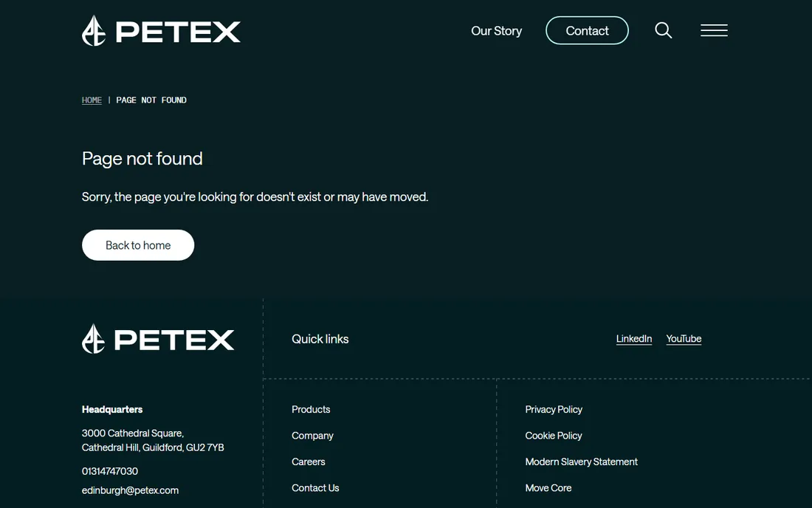View the Cookie Policy link
The height and width of the screenshot is (508, 812).
click(x=553, y=436)
